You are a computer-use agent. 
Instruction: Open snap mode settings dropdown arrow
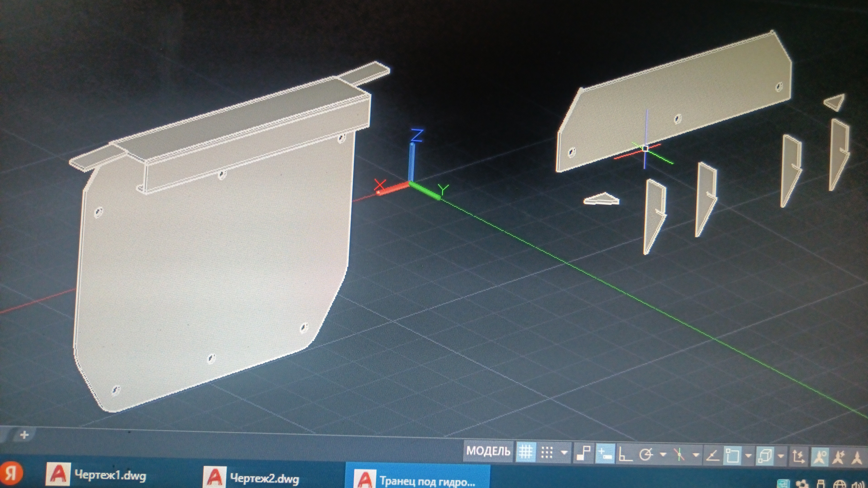(564, 453)
